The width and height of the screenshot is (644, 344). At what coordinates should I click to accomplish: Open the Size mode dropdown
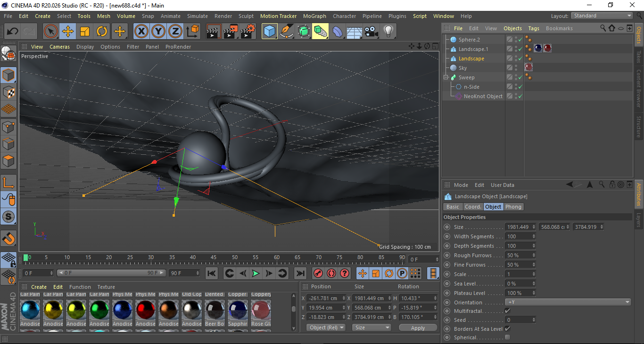coord(372,327)
